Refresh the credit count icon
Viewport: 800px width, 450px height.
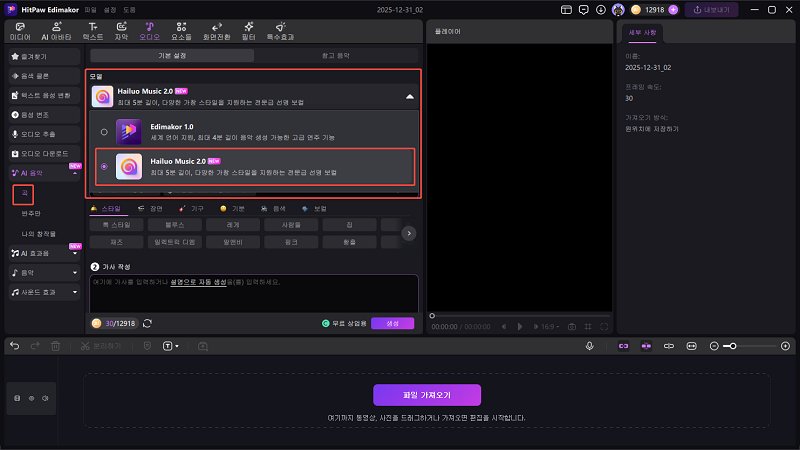(x=147, y=323)
